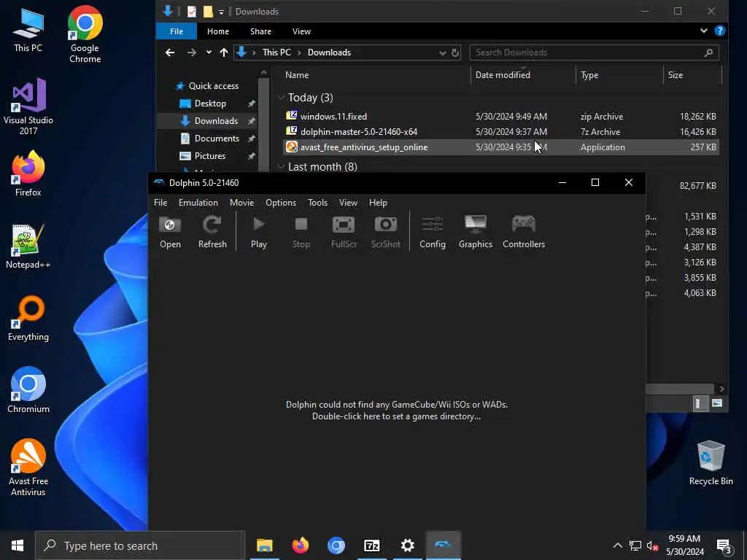Open the Options menu in Dolphin
This screenshot has width=747, height=560.
point(281,203)
